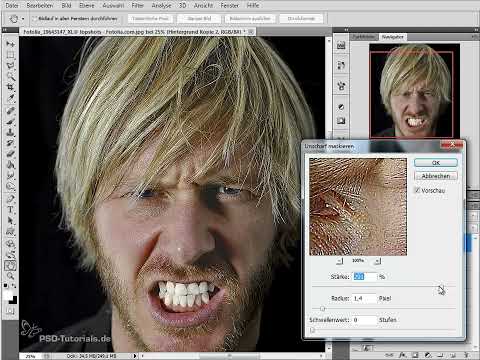Select the Clone Stamp tool

[10, 132]
